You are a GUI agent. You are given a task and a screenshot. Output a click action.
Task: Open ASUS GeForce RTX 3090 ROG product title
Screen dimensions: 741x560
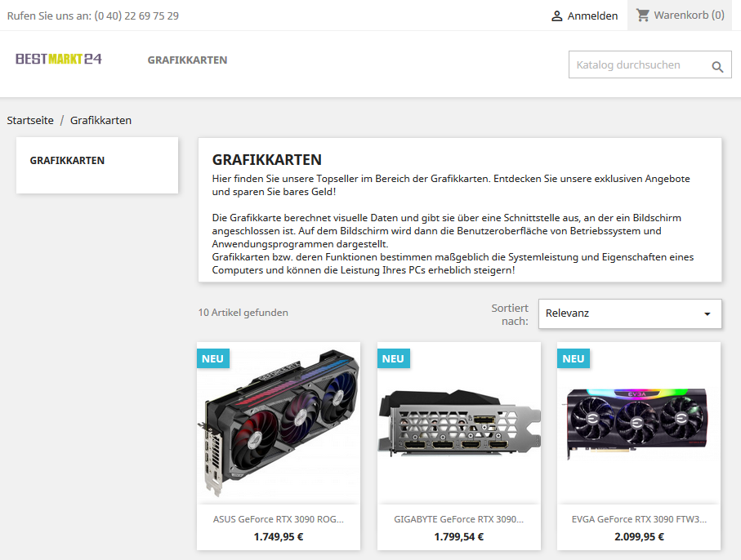pos(279,519)
